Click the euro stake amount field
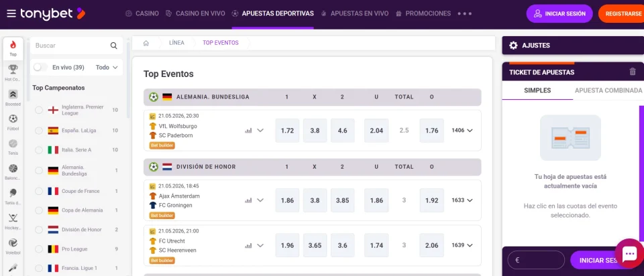Image resolution: width=644 pixels, height=276 pixels. click(x=536, y=260)
